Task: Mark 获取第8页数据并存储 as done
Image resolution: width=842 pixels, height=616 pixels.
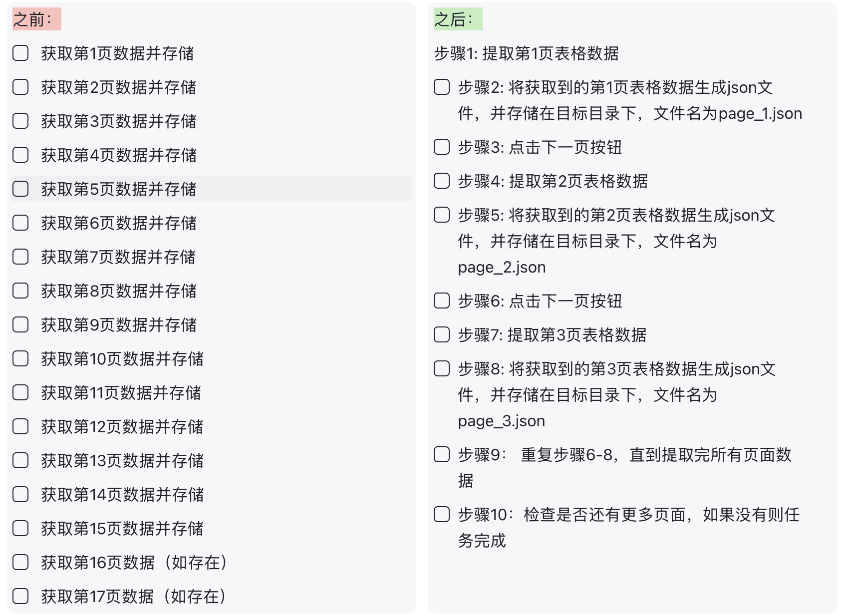Action: [20, 291]
